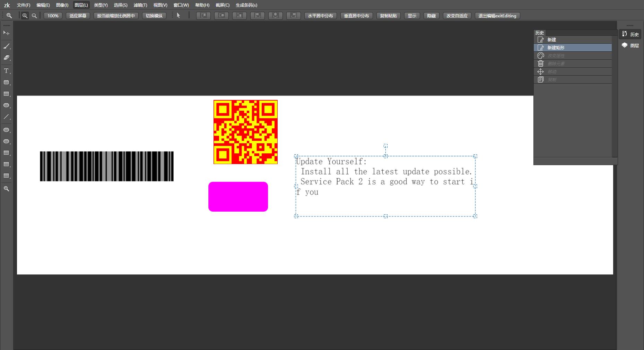Select the Eraser tool
644x350 pixels.
point(6,58)
